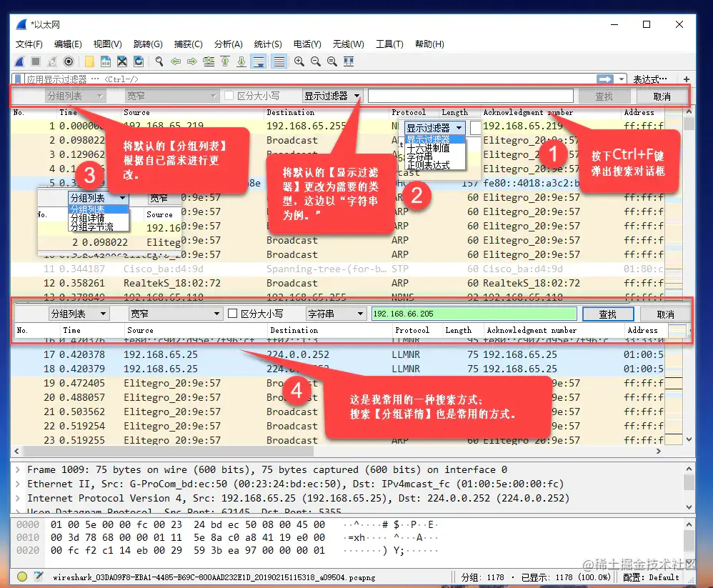The image size is (713, 588).
Task: Click 取消 in the greyed-out search bar
Action: click(x=662, y=96)
